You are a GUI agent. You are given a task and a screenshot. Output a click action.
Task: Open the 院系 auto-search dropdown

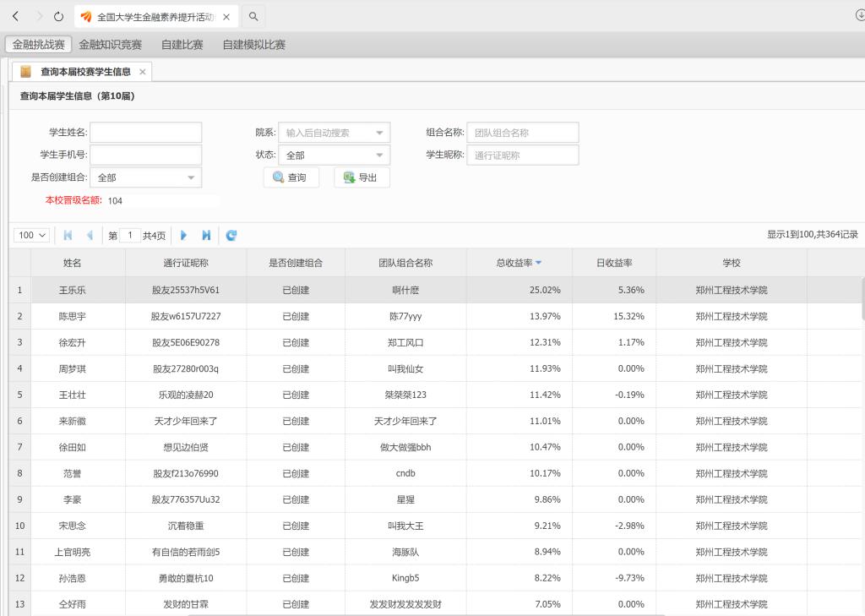(x=335, y=133)
